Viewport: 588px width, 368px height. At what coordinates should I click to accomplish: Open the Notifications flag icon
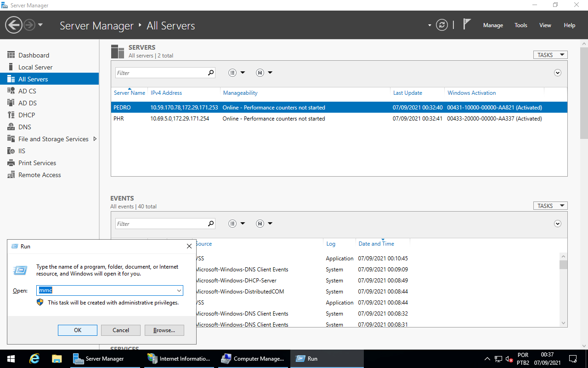coord(467,24)
